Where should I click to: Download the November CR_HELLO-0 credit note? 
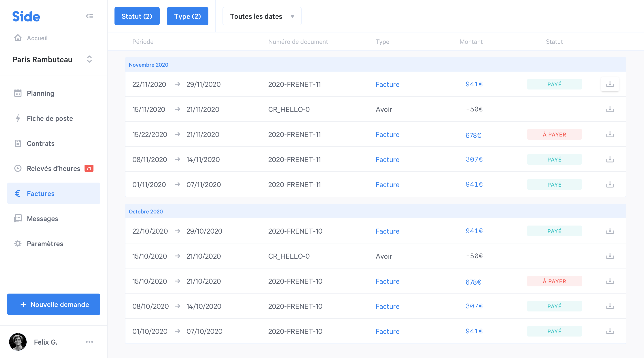tap(610, 109)
